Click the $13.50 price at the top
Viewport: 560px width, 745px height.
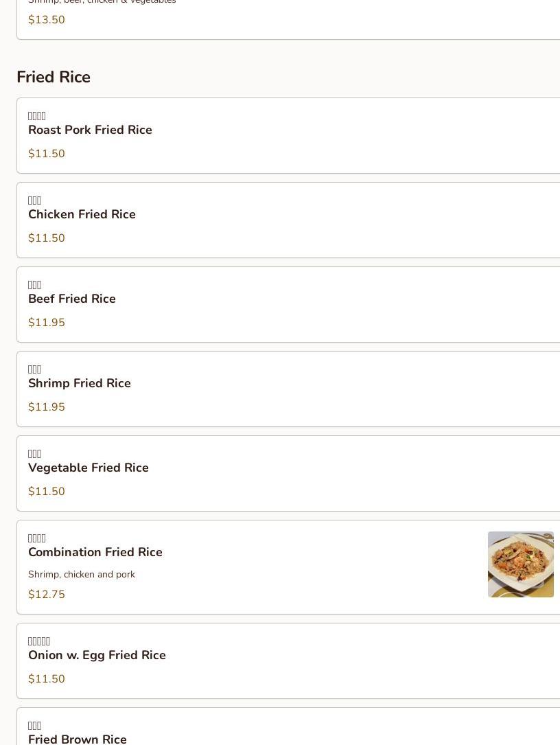pyautogui.click(x=47, y=20)
